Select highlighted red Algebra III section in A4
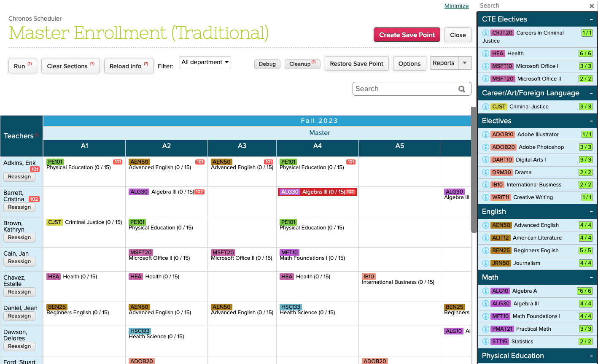598x364 pixels. click(x=318, y=192)
